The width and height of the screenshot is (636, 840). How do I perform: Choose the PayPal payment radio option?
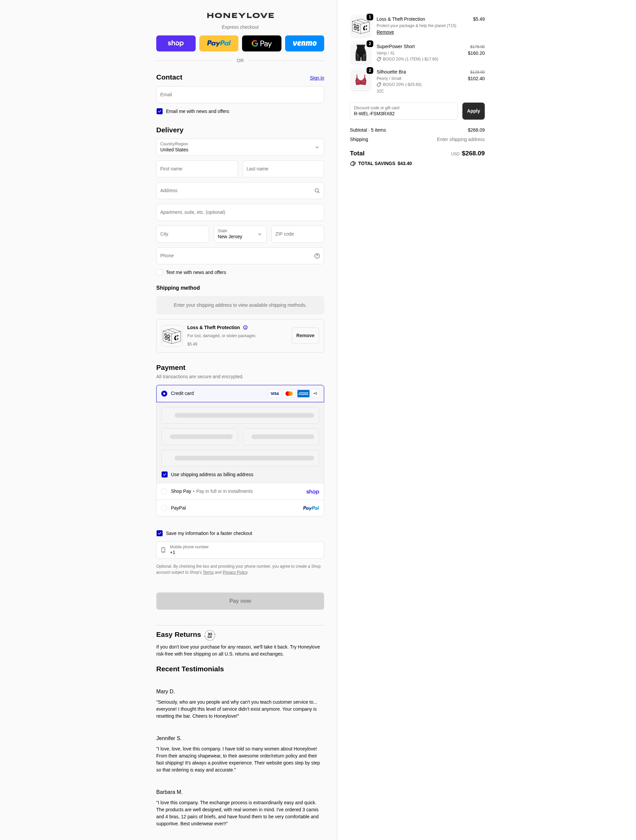pyautogui.click(x=164, y=508)
